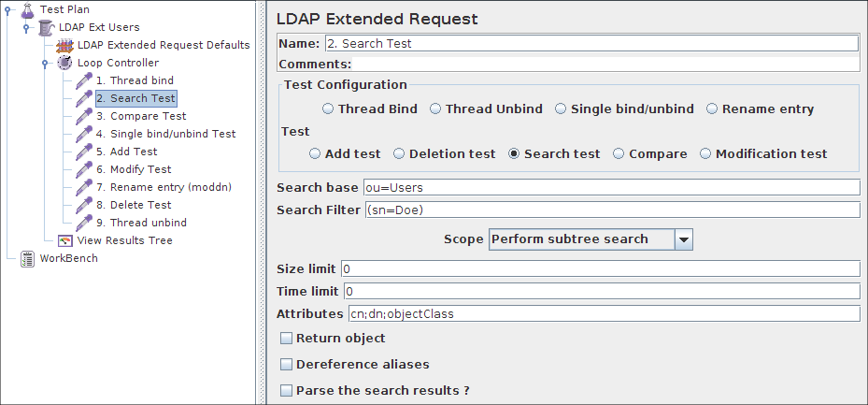Click the pipette icon beside Delete Test
The height and width of the screenshot is (405, 868).
pyautogui.click(x=84, y=205)
